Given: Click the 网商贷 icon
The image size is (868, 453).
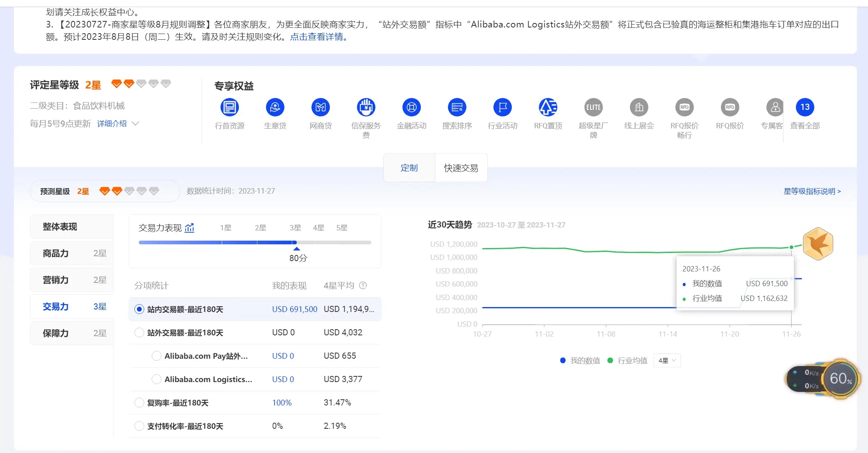Looking at the screenshot, I should [320, 107].
